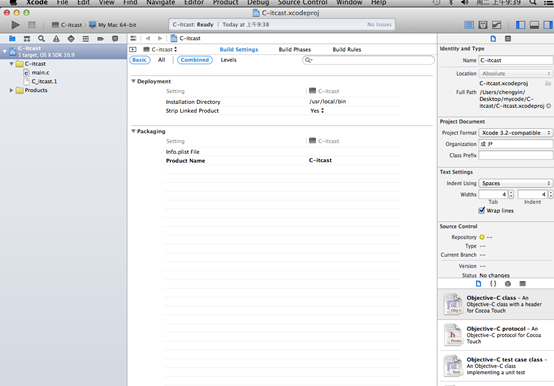
Task: Open the Build Phases tab
Action: (x=295, y=49)
